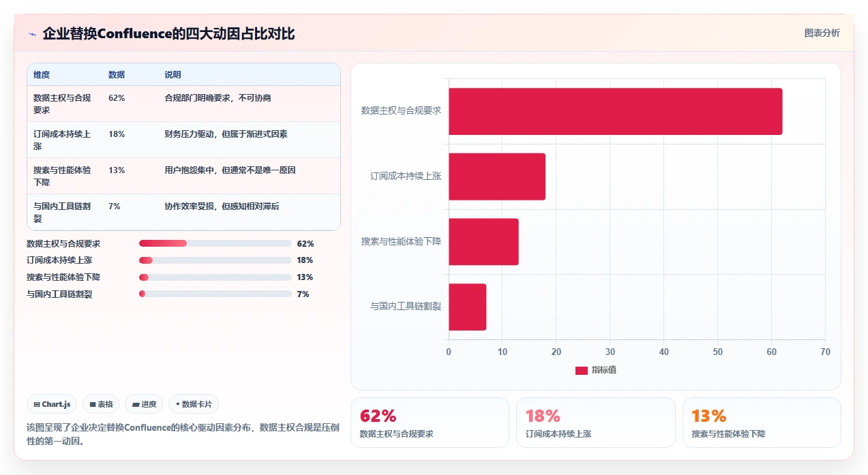Click the 订阅成本持续上涨 chart bar

coord(497,177)
